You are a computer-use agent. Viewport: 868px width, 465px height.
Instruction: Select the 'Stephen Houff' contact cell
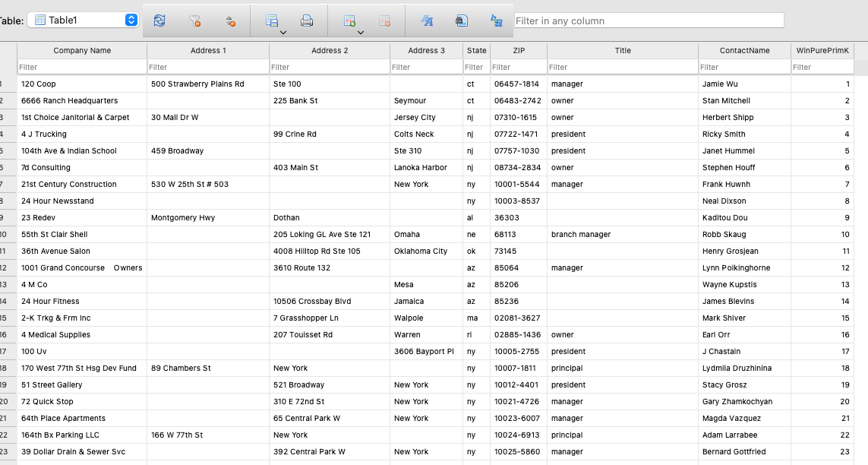744,167
